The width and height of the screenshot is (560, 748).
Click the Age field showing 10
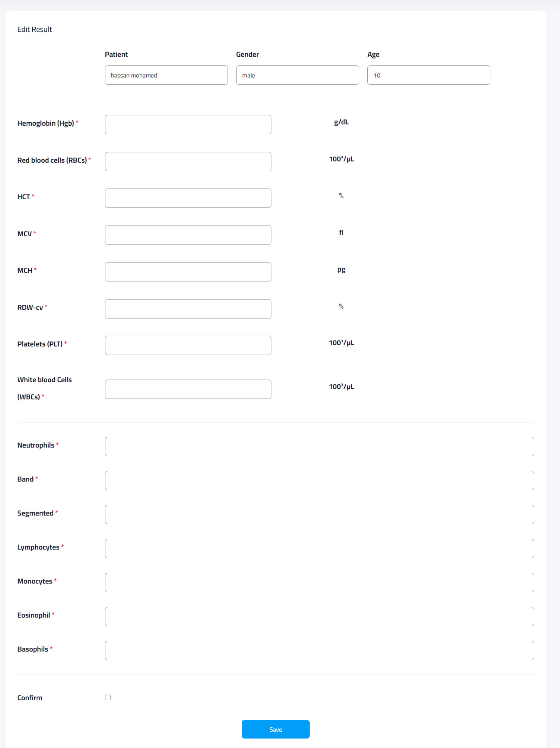coord(428,75)
